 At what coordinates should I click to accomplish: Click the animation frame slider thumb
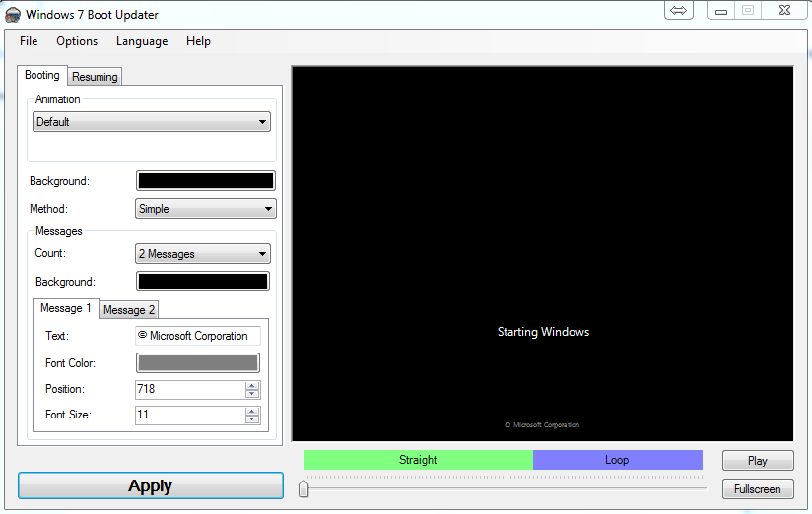(304, 488)
